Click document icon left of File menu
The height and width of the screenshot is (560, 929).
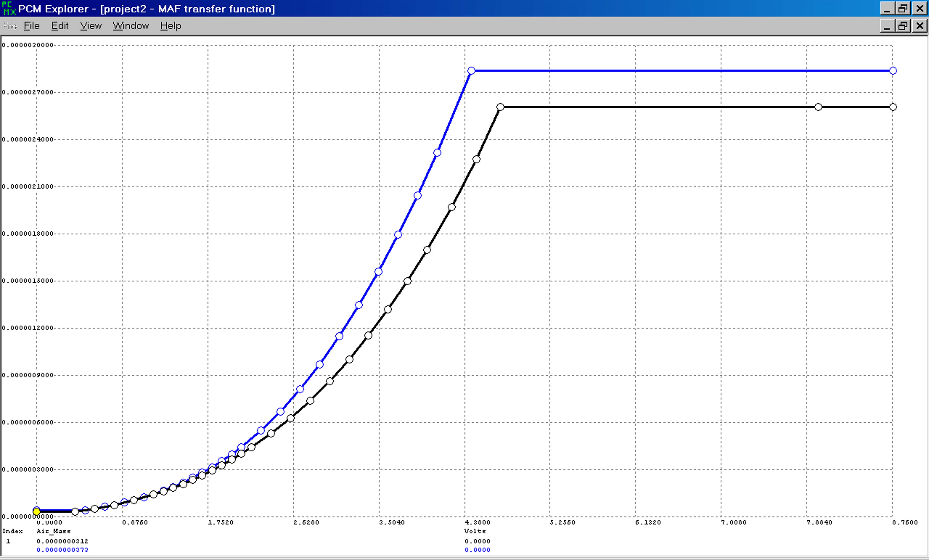tap(10, 26)
